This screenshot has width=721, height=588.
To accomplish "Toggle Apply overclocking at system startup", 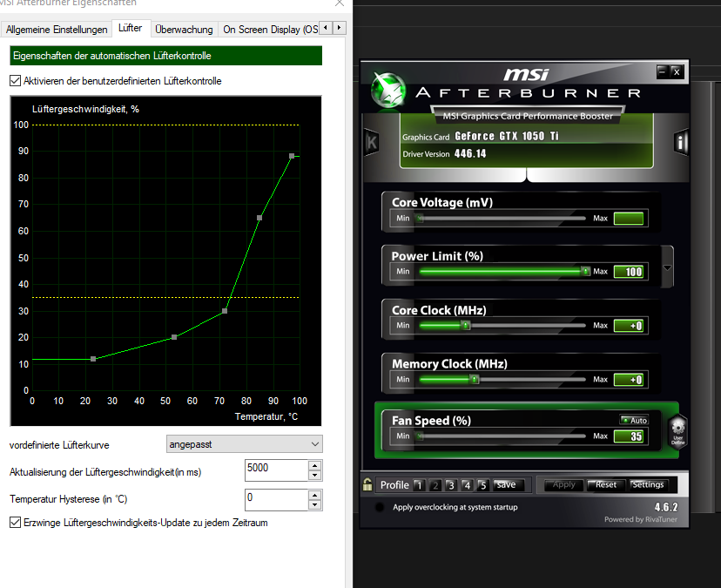I will point(380,507).
